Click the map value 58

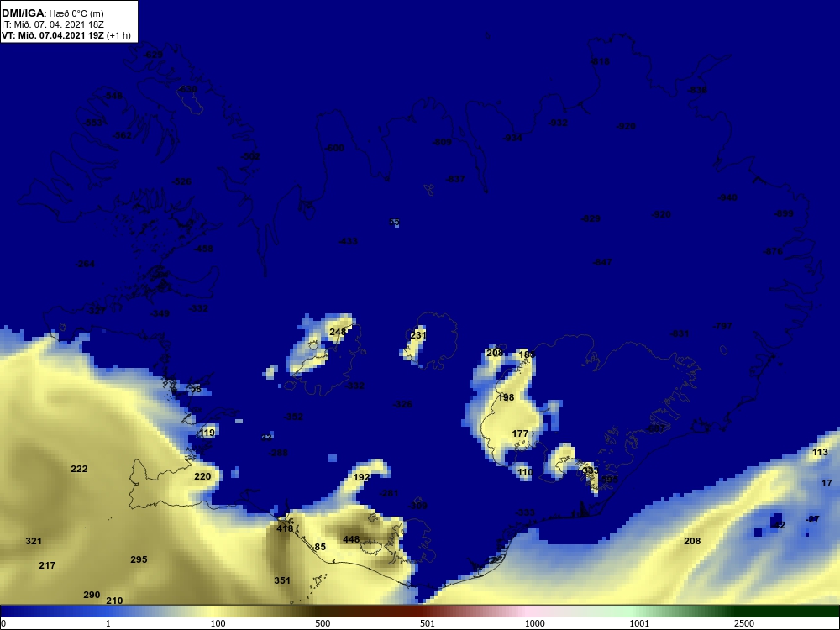196,390
